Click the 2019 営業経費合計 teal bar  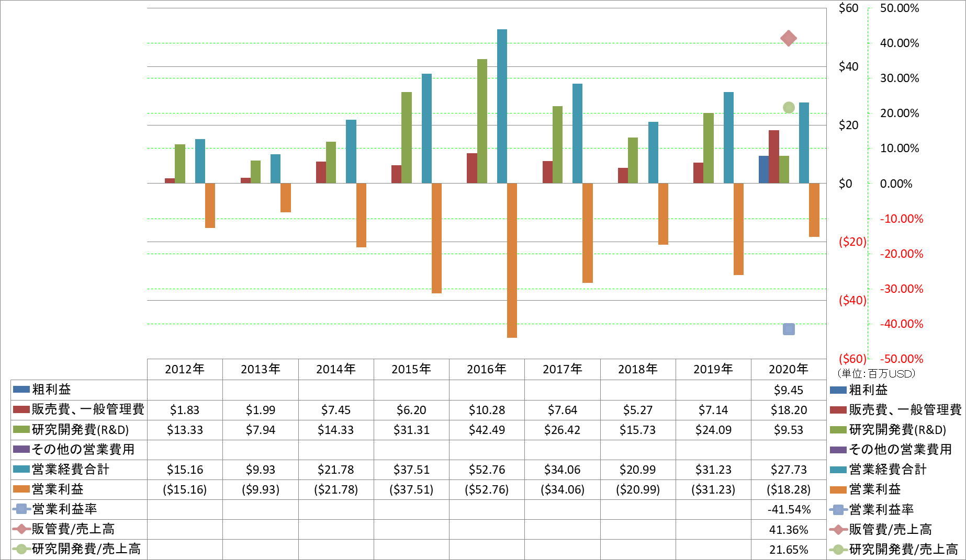click(728, 138)
